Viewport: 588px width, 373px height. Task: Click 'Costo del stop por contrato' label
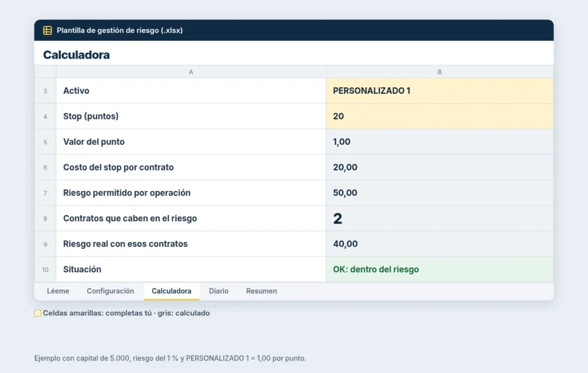click(118, 167)
